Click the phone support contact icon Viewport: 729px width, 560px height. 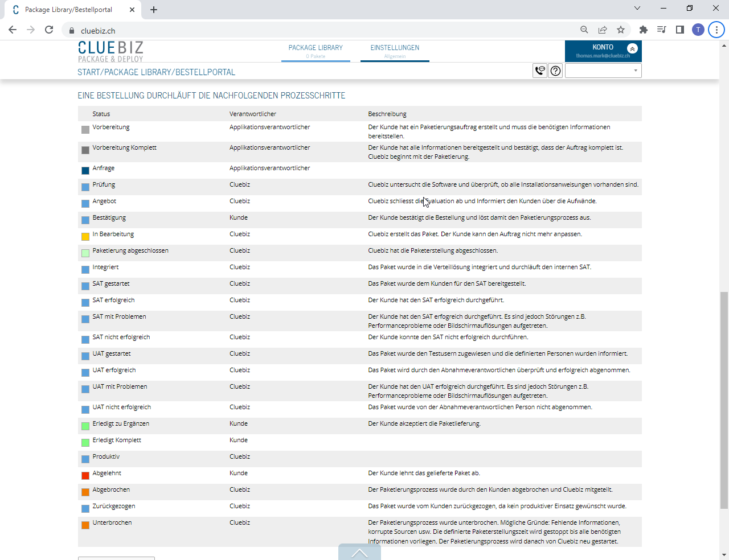point(540,71)
